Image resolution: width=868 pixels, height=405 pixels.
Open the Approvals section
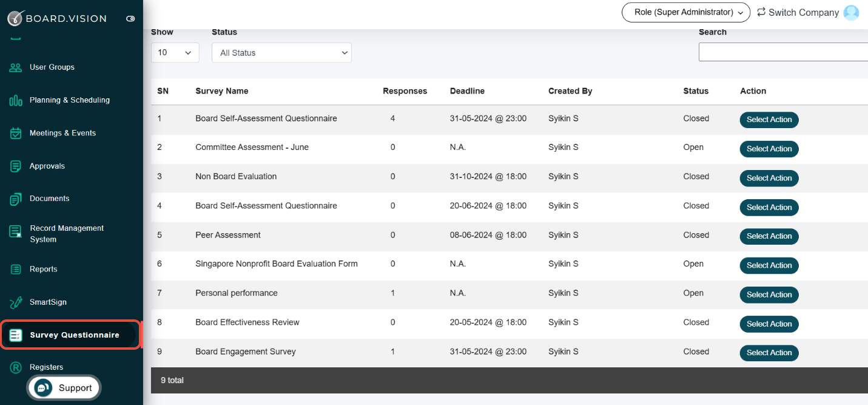pyautogui.click(x=47, y=166)
